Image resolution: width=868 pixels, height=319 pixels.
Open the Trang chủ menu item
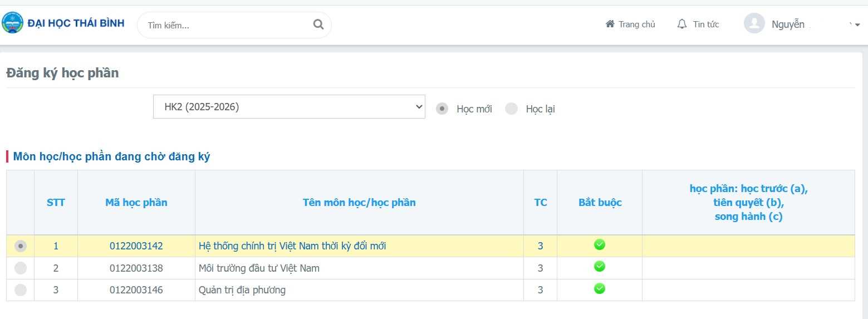(636, 24)
